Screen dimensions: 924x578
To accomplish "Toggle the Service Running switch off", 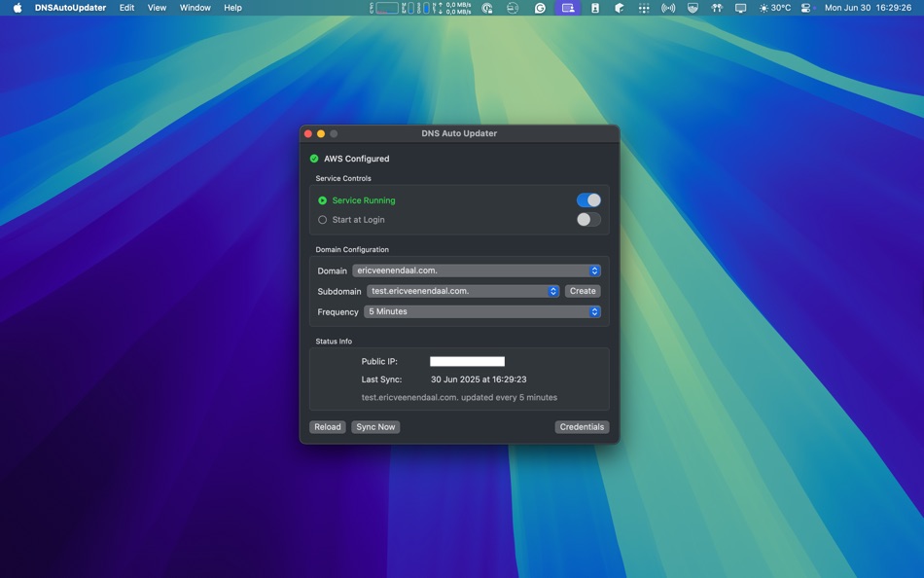I will (x=588, y=200).
